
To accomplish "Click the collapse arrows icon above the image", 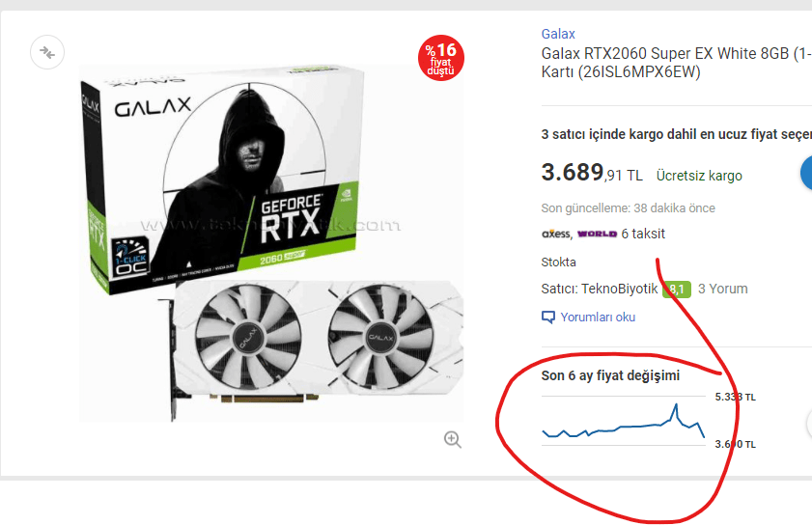I will pos(47,52).
